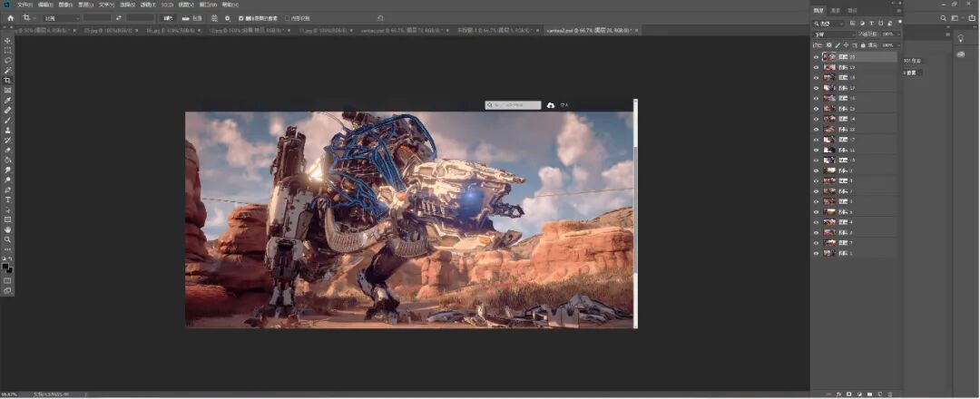This screenshot has height=399, width=980.
Task: Open the layer fill percentage dropdown
Action: [898, 45]
